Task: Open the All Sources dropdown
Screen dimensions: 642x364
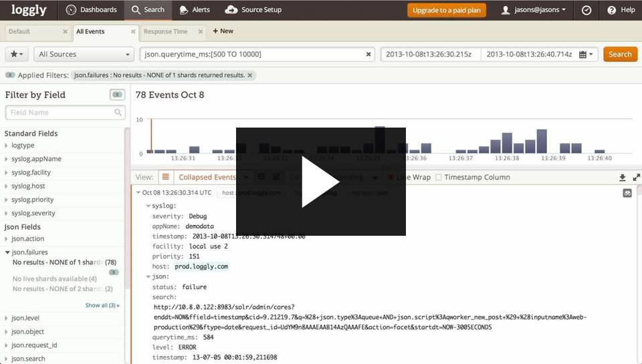Action: point(84,54)
